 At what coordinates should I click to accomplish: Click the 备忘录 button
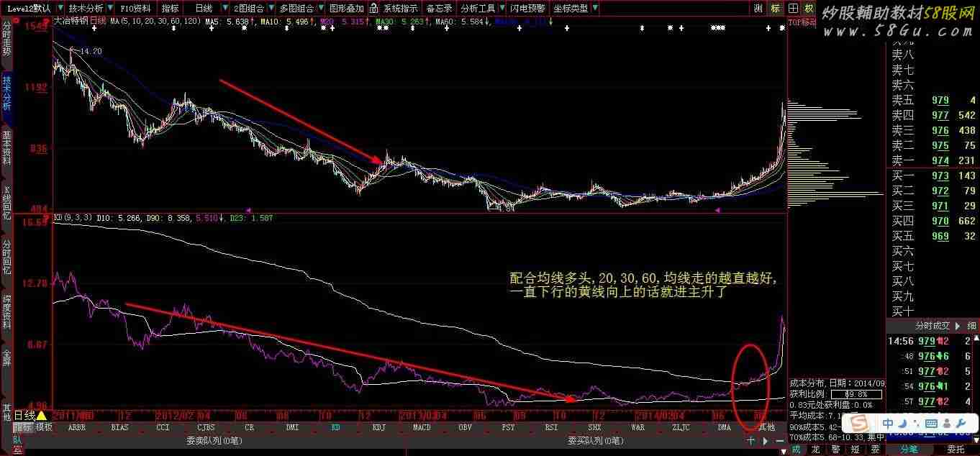pos(439,9)
